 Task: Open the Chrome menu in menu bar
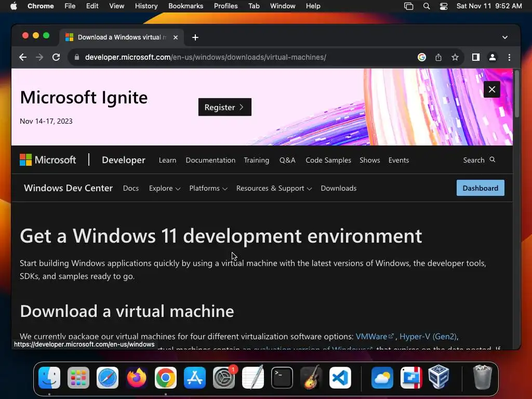pos(41,6)
